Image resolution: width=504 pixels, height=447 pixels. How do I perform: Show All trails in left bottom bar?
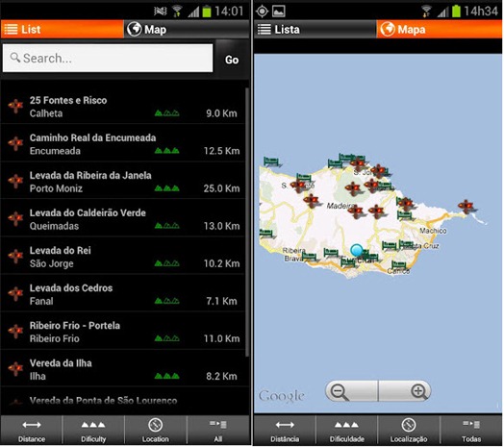[x=218, y=431]
